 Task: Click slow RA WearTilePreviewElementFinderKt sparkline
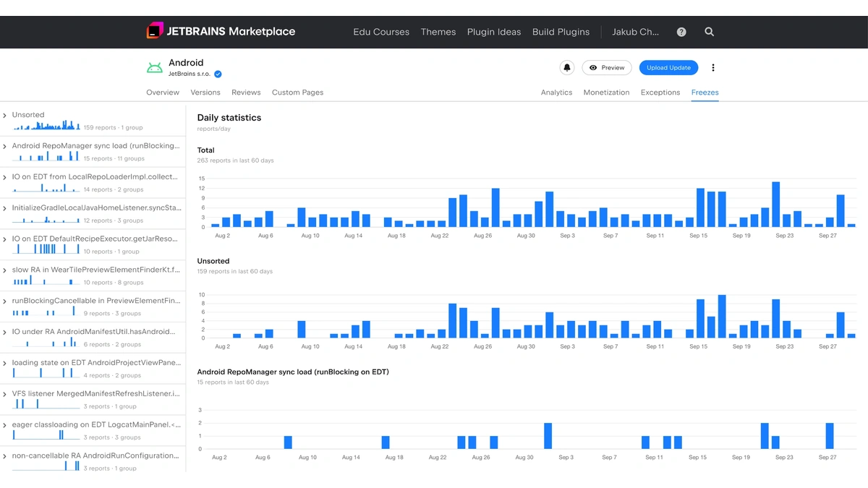click(46, 280)
